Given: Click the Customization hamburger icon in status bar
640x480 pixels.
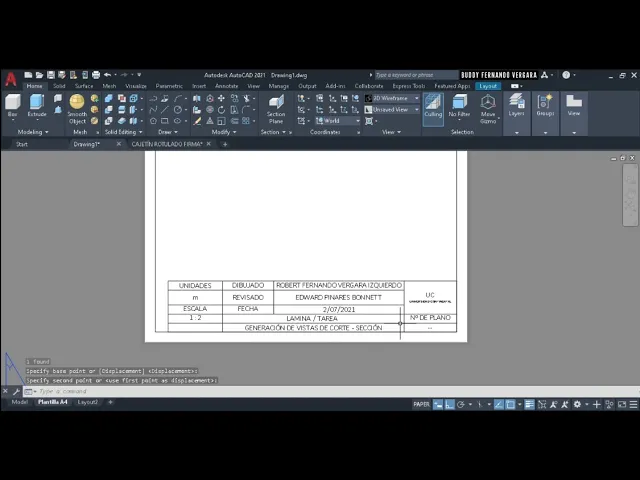Looking at the screenshot, I should 633,404.
